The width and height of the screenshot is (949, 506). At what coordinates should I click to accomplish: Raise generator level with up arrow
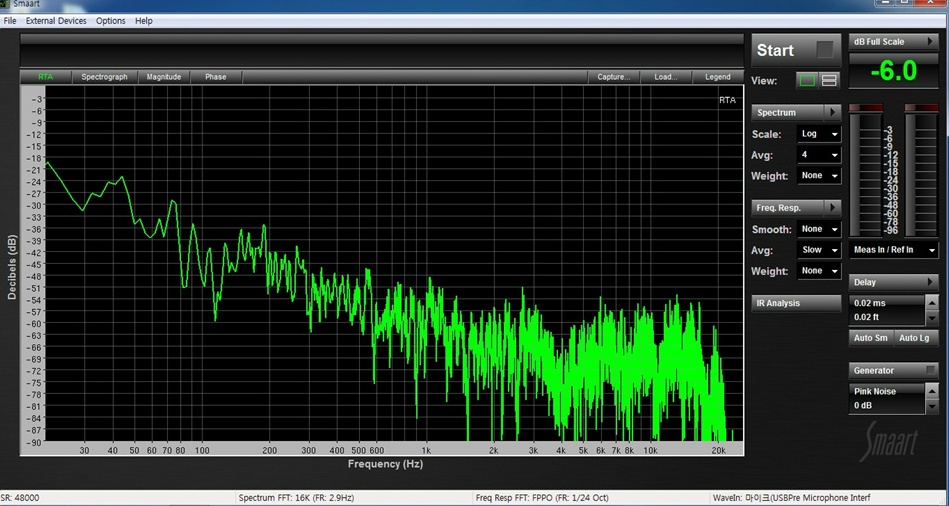[x=932, y=392]
